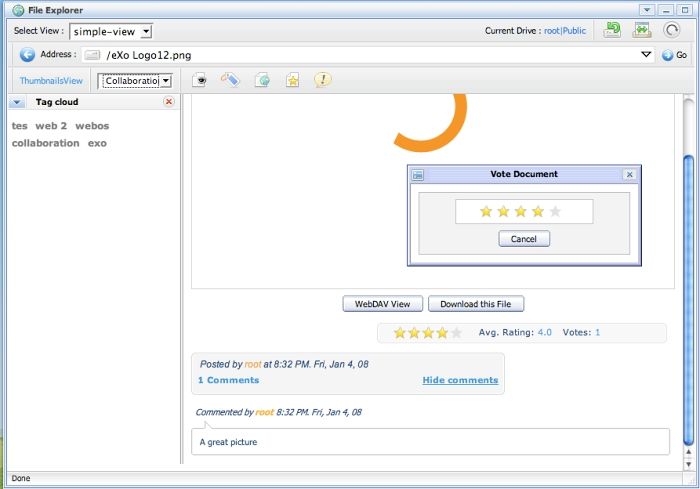The height and width of the screenshot is (489, 700).
Task: Click the green save arrow icon in header
Action: click(612, 30)
